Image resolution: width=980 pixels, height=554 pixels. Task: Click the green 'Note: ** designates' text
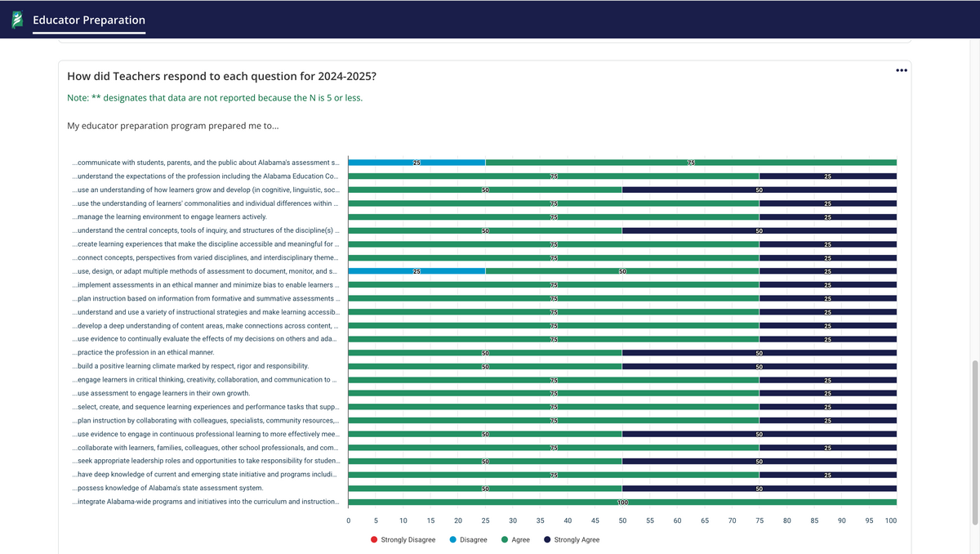(x=215, y=98)
